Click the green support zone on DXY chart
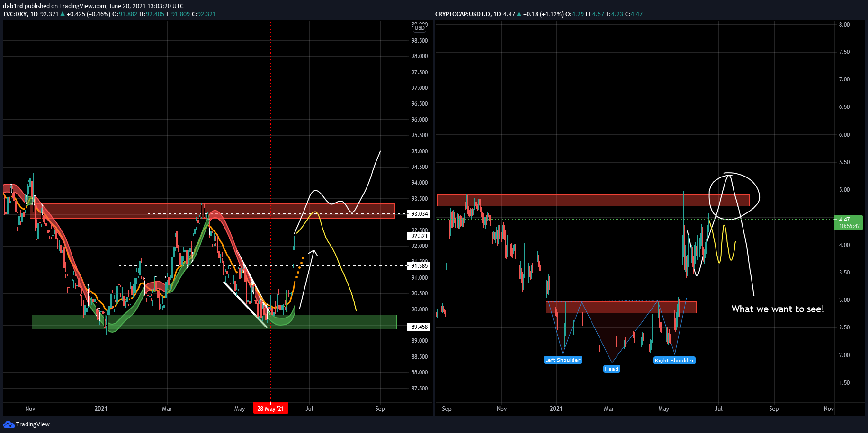 [214, 322]
